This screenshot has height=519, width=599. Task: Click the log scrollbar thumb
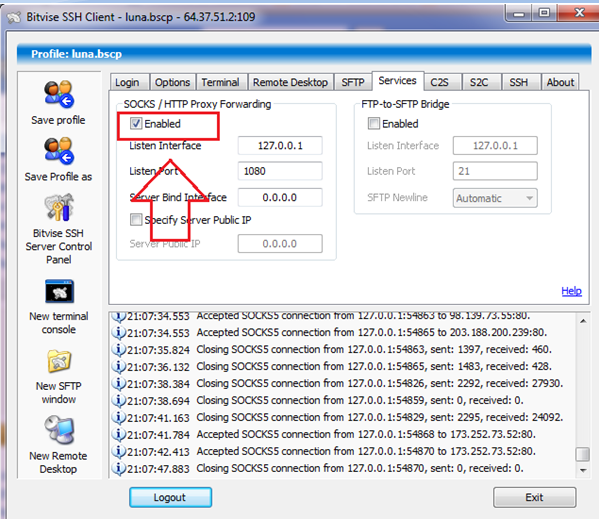[583, 454]
